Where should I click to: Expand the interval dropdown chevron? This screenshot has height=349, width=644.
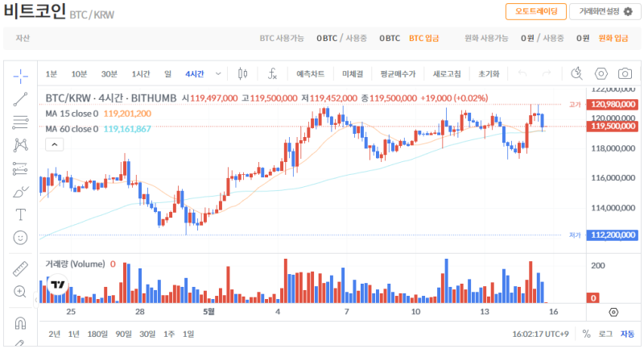pyautogui.click(x=218, y=74)
